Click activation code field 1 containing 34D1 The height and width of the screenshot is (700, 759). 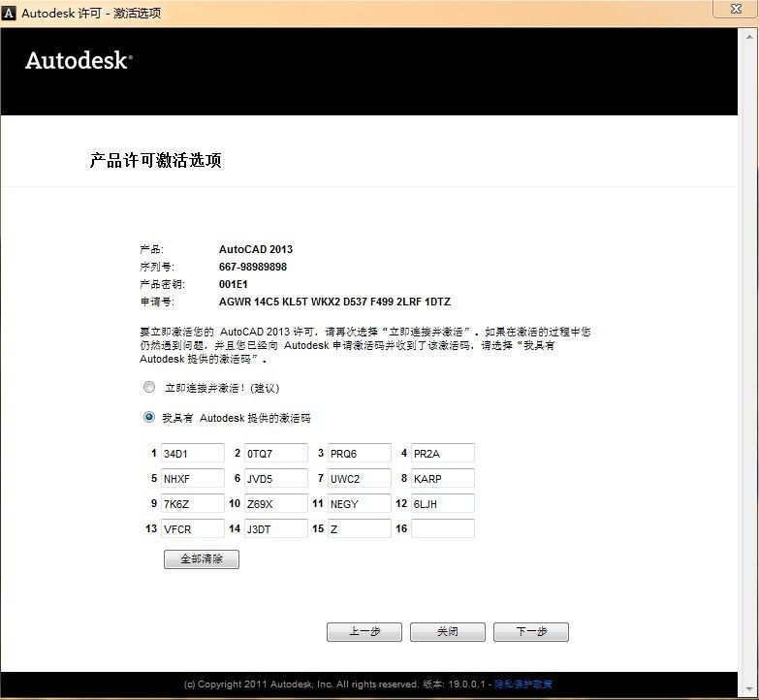coord(193,453)
